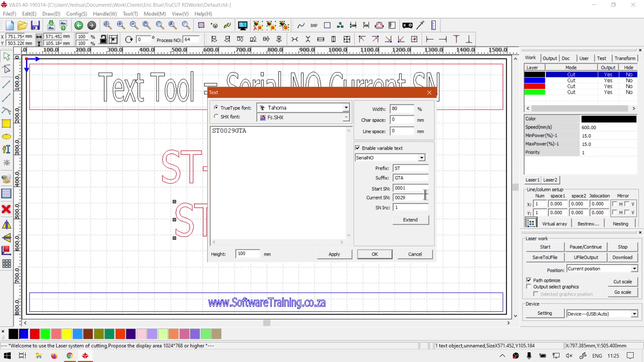644x362 pixels.
Task: Click the red X Delete tool
Action: pos(6,209)
